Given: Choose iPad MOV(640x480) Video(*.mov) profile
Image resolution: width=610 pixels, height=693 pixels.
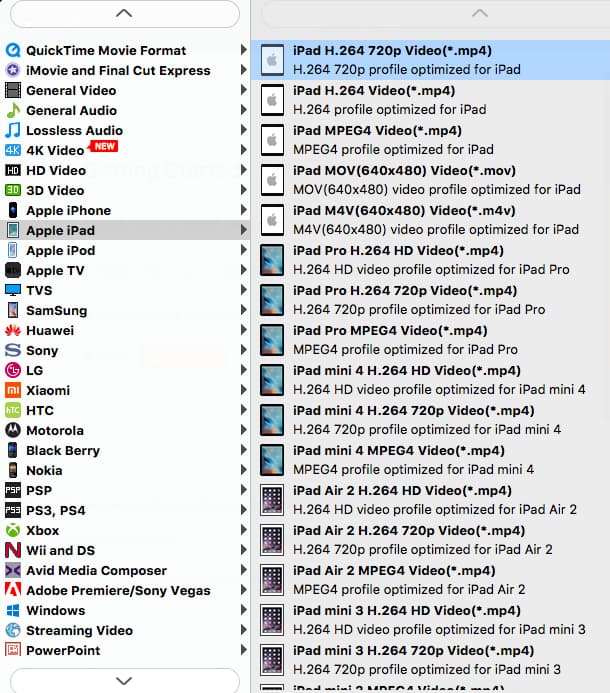Looking at the screenshot, I should pos(431,180).
